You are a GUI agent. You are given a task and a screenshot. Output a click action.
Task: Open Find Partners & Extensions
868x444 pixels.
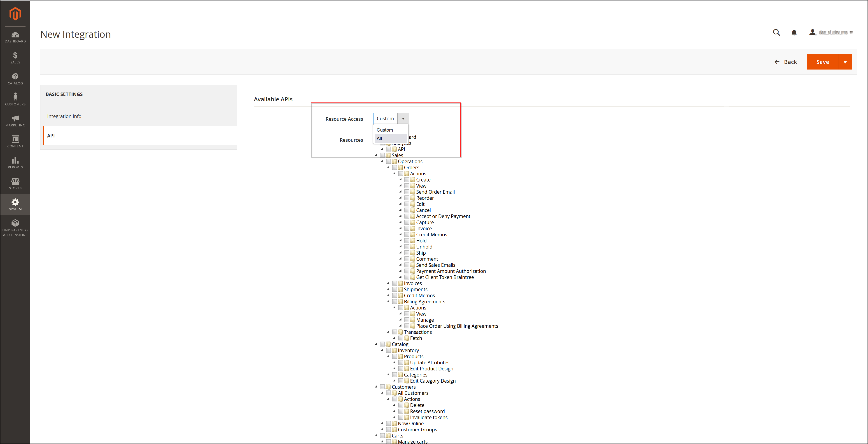tap(15, 228)
